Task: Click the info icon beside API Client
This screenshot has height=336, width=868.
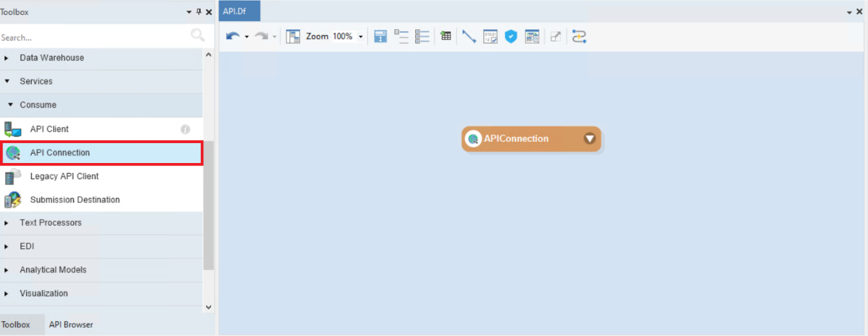Action: tap(185, 129)
